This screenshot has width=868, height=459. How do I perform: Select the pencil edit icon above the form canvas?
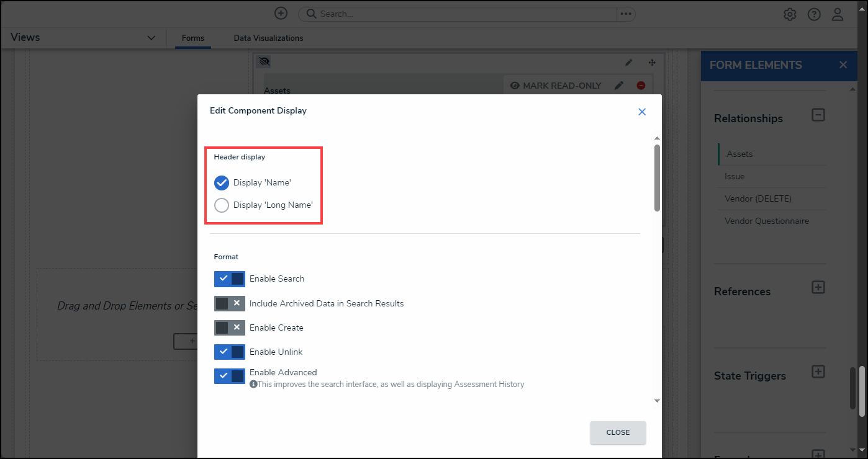628,62
